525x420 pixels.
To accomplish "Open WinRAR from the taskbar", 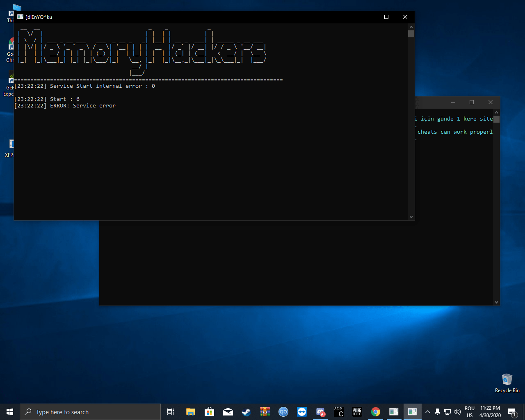I will tap(265, 412).
